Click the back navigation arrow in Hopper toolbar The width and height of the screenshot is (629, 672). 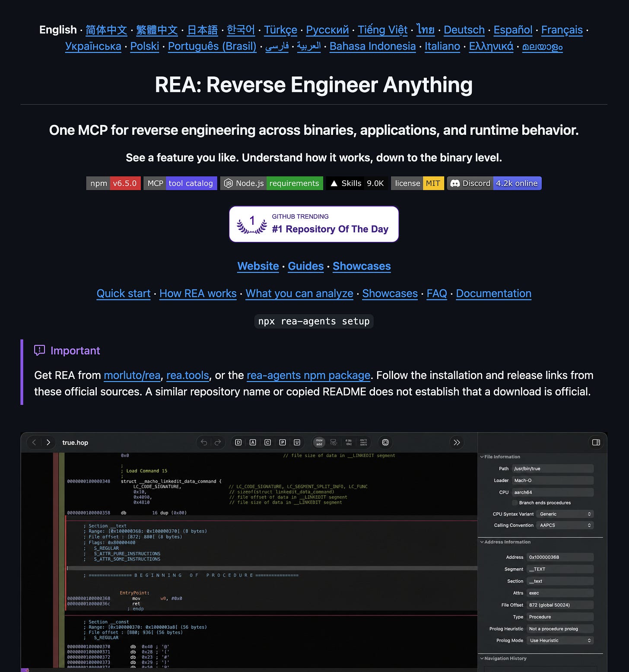34,443
